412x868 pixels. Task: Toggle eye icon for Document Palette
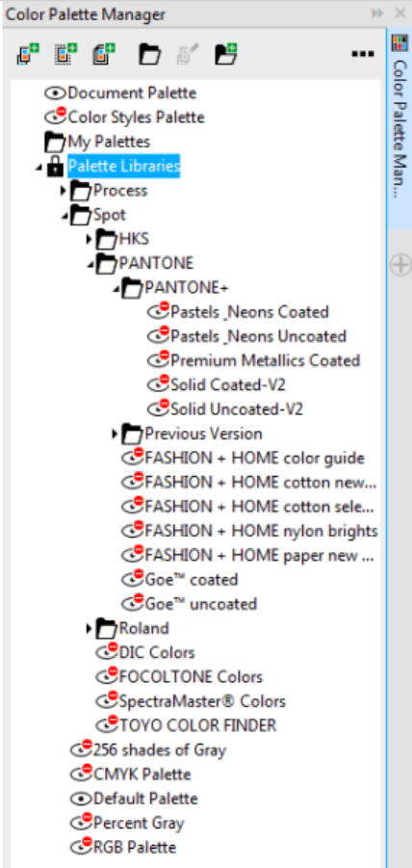click(55, 93)
